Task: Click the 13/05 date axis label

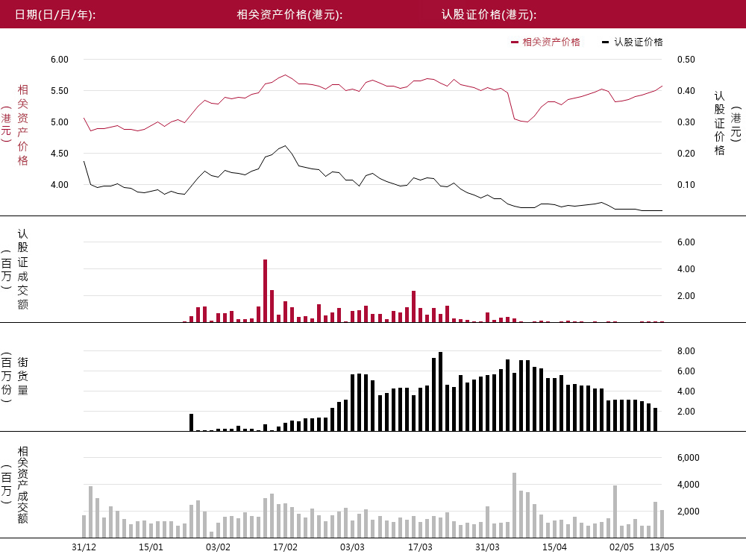Action: tap(662, 547)
